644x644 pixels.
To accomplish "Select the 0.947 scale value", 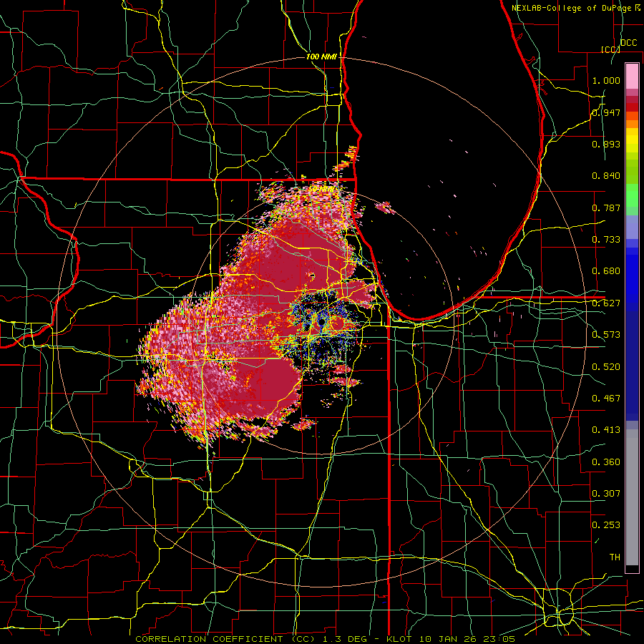I will 606,112.
